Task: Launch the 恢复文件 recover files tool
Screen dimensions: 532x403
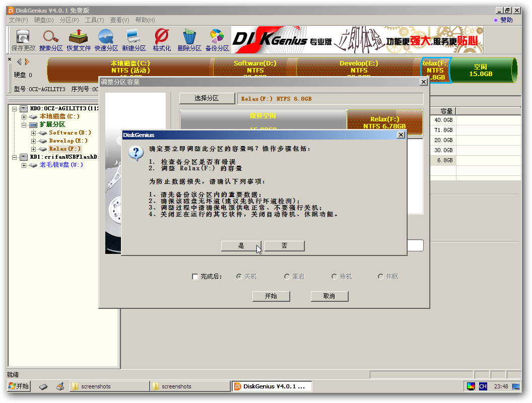Action: click(79, 40)
